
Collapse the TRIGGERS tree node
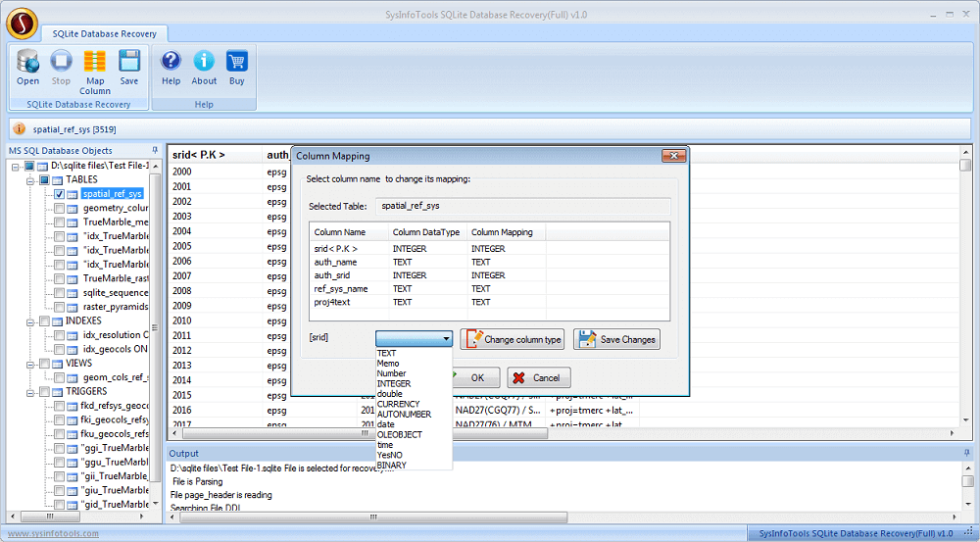point(30,391)
